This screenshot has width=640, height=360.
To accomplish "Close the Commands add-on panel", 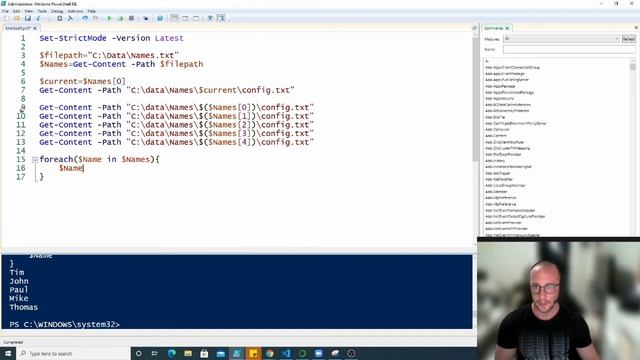I will (636, 28).
